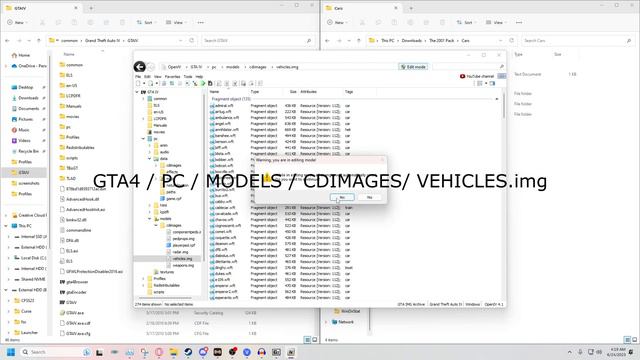
Task: Open Recycle Bin in GTAIV Explorer sidebar
Action: [28, 151]
